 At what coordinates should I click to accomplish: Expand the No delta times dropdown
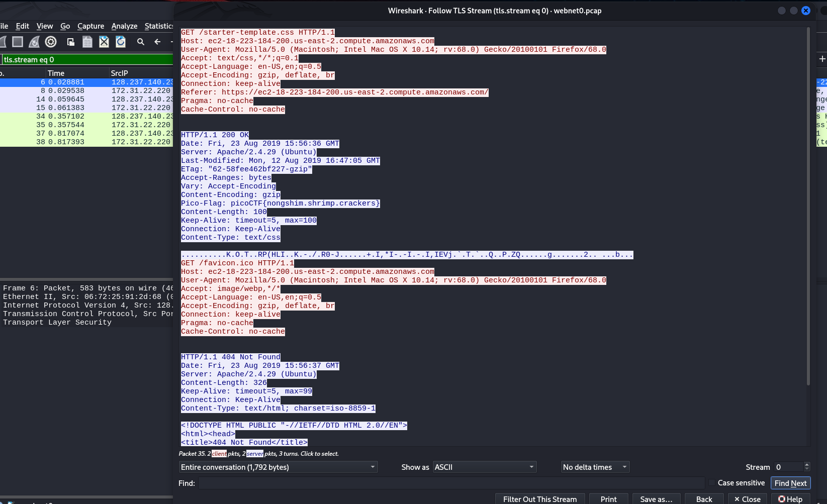595,467
